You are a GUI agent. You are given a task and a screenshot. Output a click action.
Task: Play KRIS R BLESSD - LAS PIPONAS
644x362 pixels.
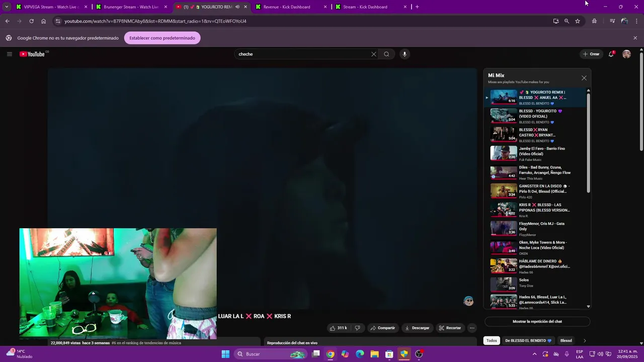(x=535, y=210)
